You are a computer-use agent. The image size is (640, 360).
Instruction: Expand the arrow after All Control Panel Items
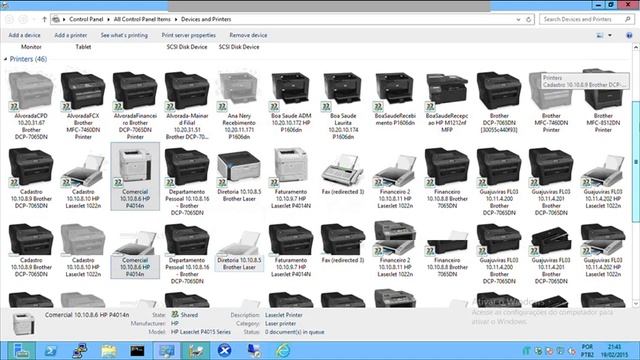tap(176, 19)
